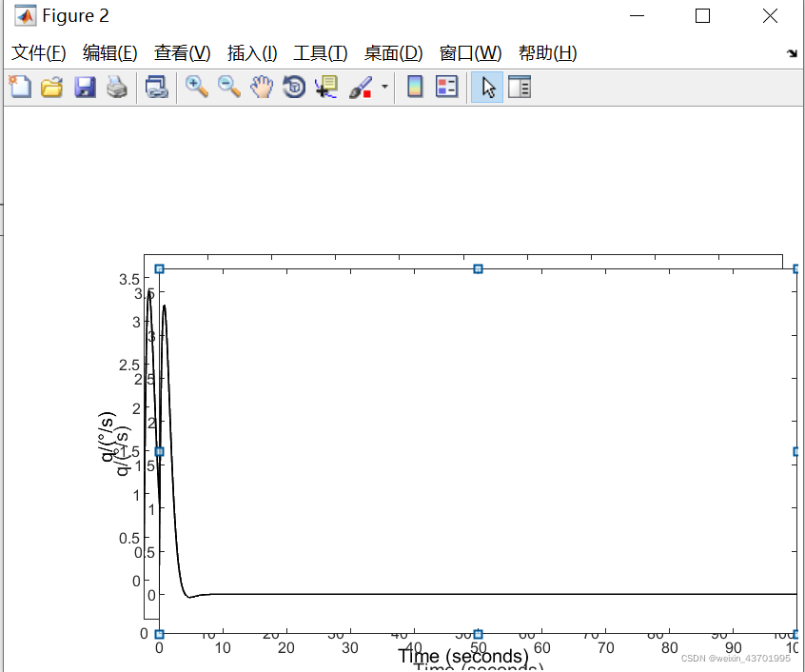Click the MATLAB logo in title bar
The image size is (805, 672).
pyautogui.click(x=25, y=16)
